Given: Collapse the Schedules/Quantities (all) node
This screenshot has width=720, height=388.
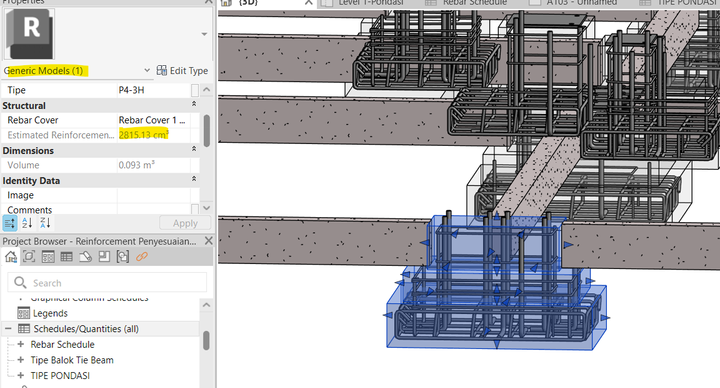Looking at the screenshot, I should (8, 329).
